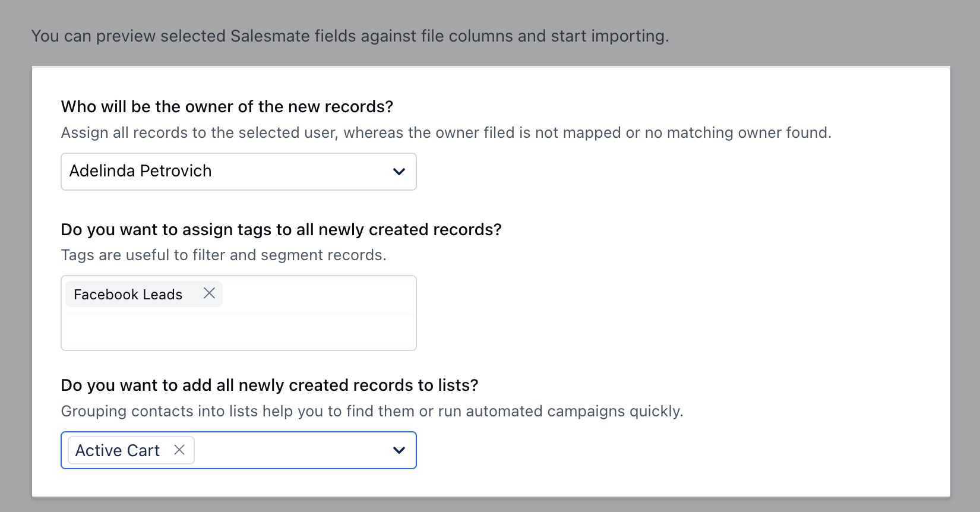Click the 'Who will be the owner' heading

(227, 107)
